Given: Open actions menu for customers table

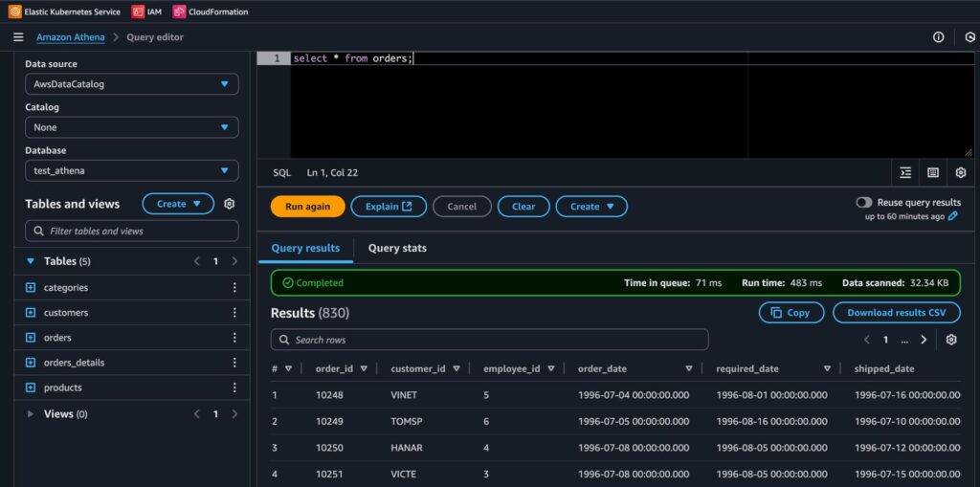Looking at the screenshot, I should click(x=234, y=313).
